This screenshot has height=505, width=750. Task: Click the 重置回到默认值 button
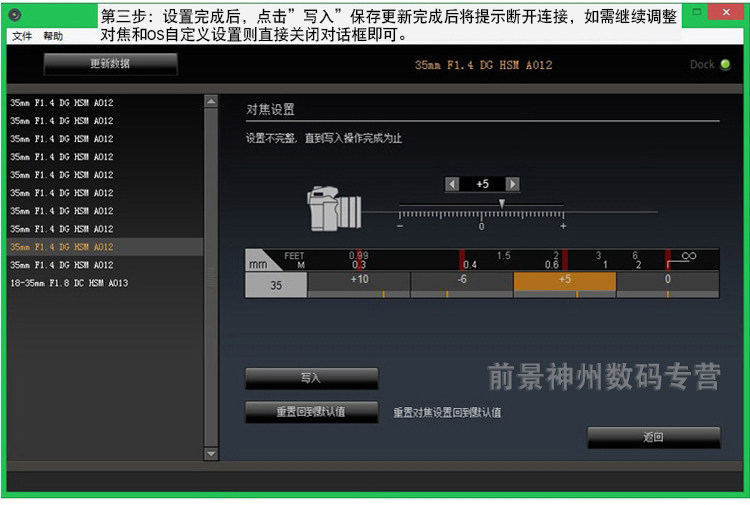pyautogui.click(x=311, y=412)
